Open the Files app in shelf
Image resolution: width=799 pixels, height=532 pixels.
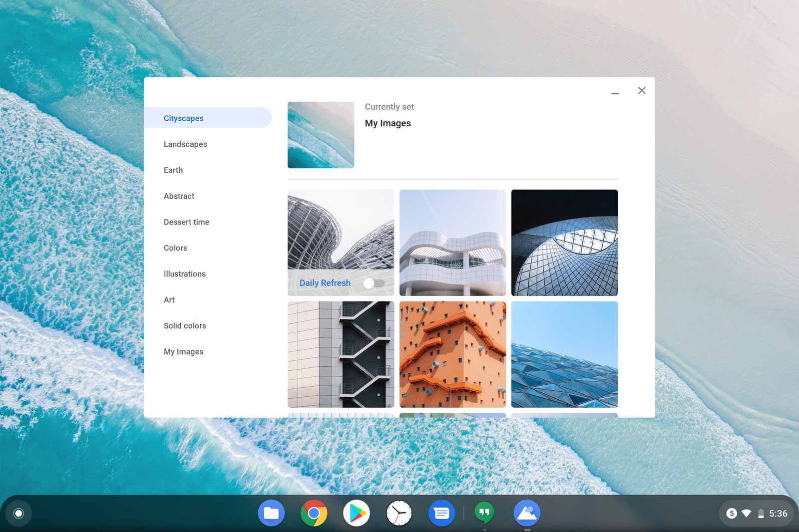tap(271, 513)
